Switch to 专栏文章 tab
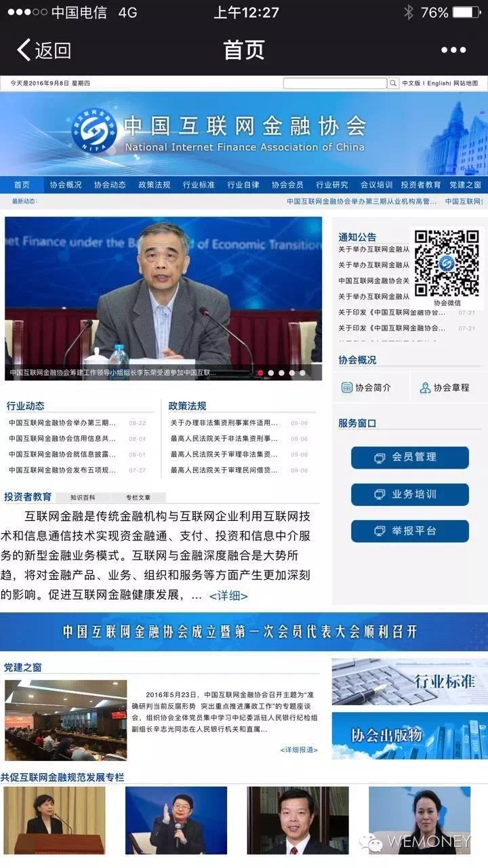 [x=138, y=497]
